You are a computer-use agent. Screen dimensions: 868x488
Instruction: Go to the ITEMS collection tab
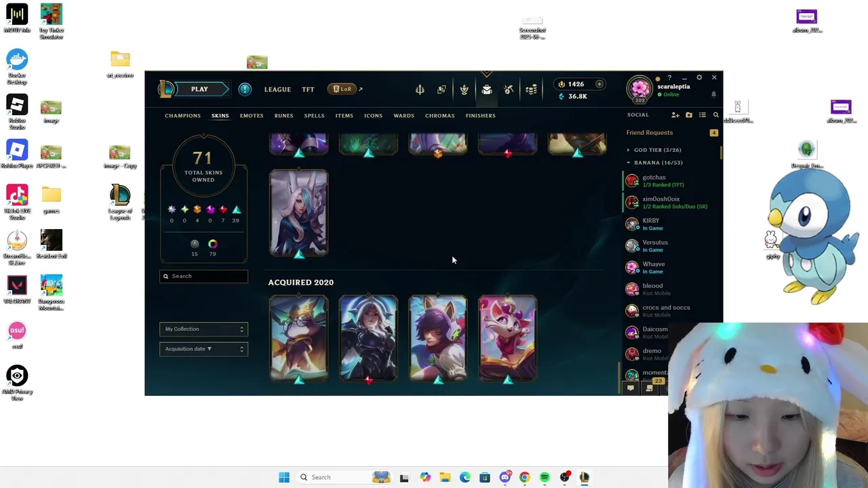click(x=344, y=115)
